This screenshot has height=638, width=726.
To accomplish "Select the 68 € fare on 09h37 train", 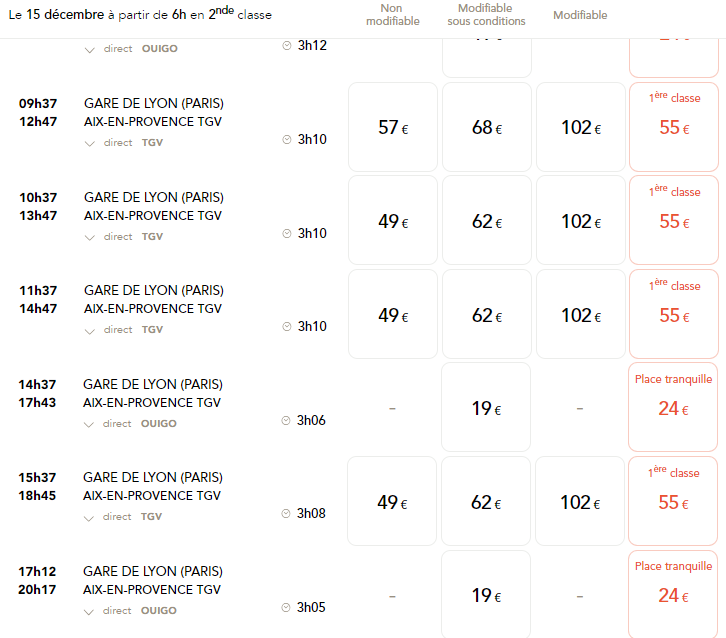I will pos(487,127).
